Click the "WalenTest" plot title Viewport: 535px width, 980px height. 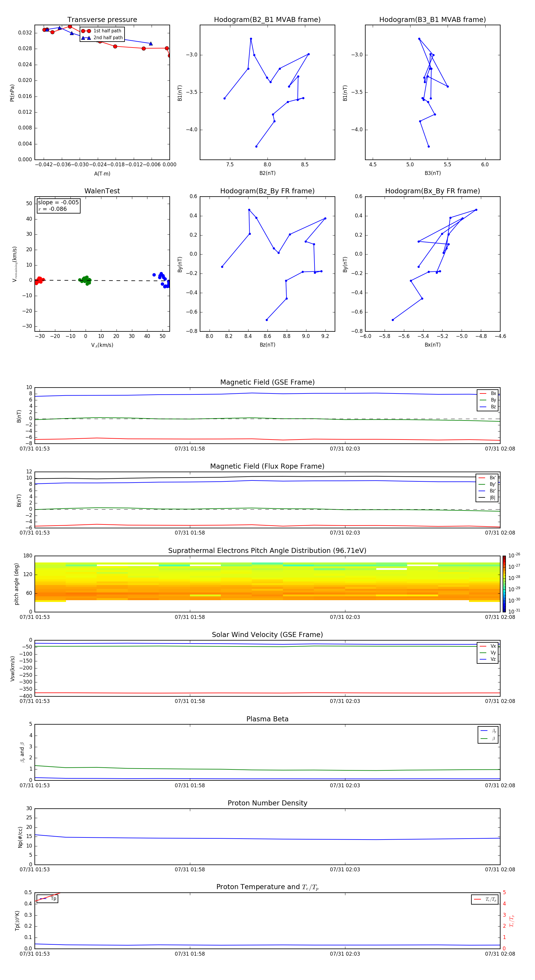click(102, 191)
